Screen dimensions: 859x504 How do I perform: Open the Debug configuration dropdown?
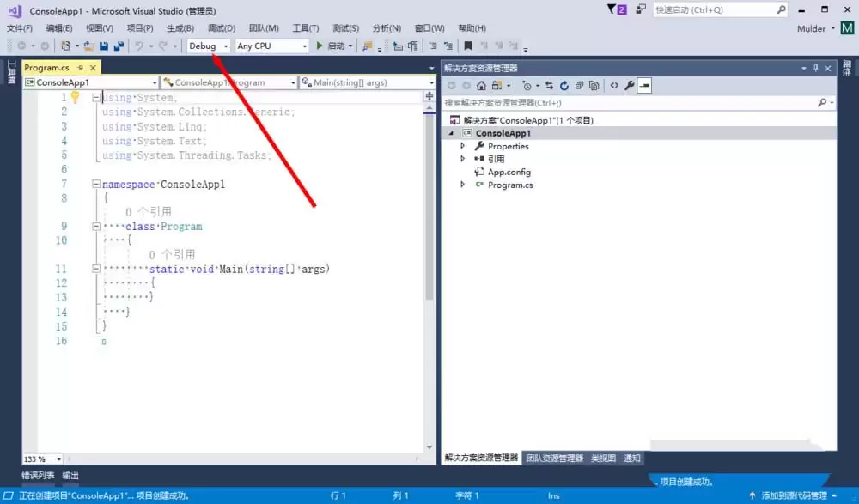pyautogui.click(x=210, y=46)
